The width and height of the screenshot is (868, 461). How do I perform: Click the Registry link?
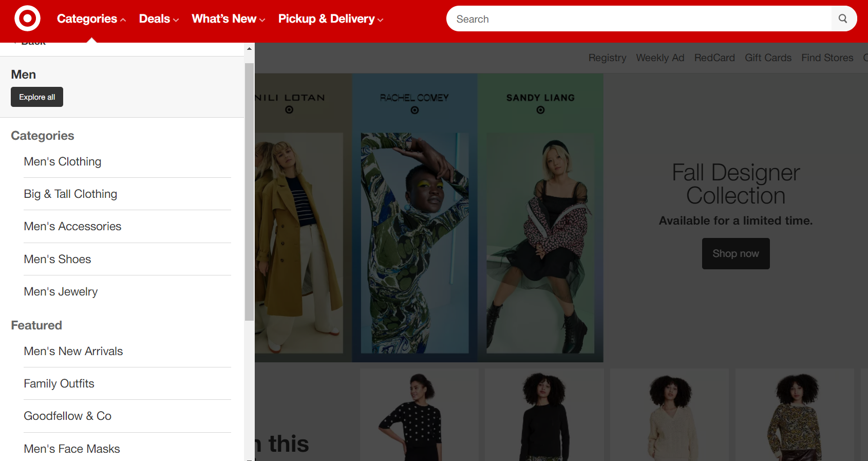tap(607, 58)
